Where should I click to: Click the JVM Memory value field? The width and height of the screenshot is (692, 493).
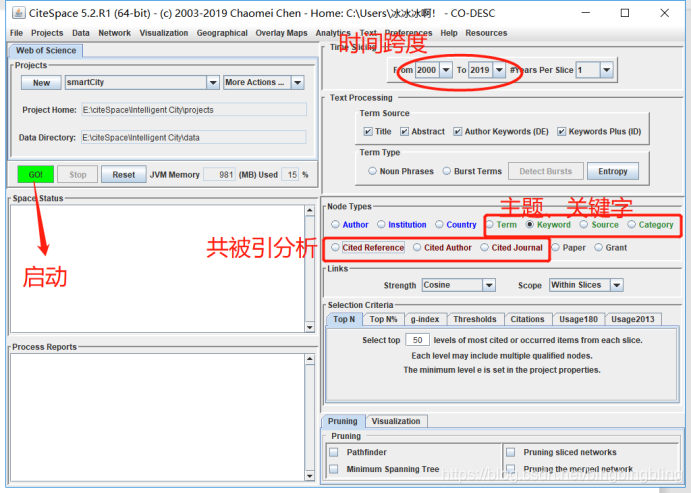click(x=219, y=175)
